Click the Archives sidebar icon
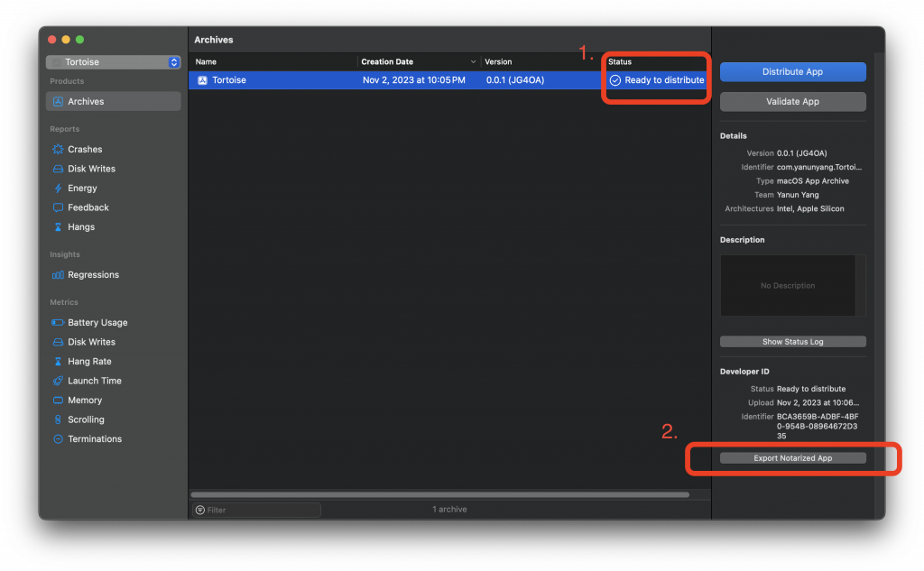924x571 pixels. [x=58, y=101]
